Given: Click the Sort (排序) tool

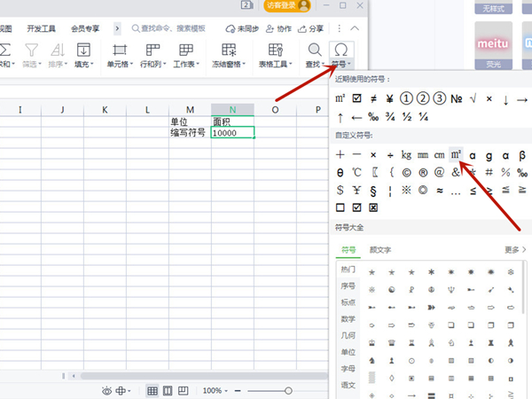Looking at the screenshot, I should [58, 55].
